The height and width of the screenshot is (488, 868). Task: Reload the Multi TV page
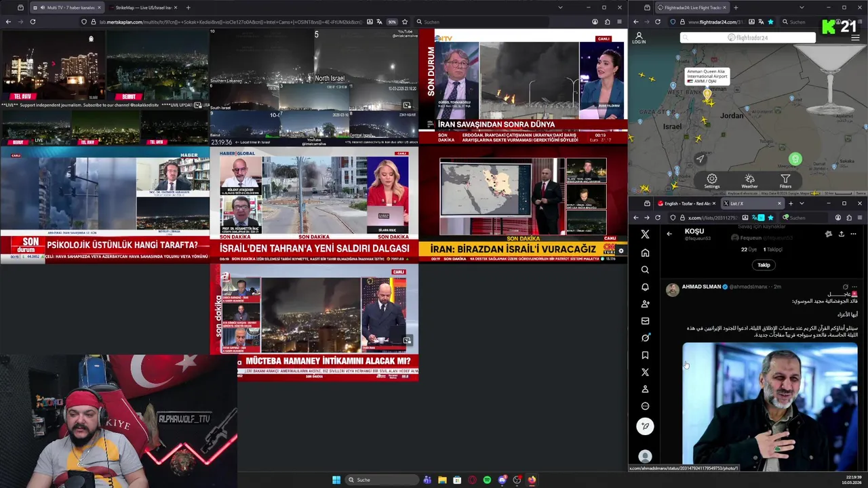pos(33,22)
